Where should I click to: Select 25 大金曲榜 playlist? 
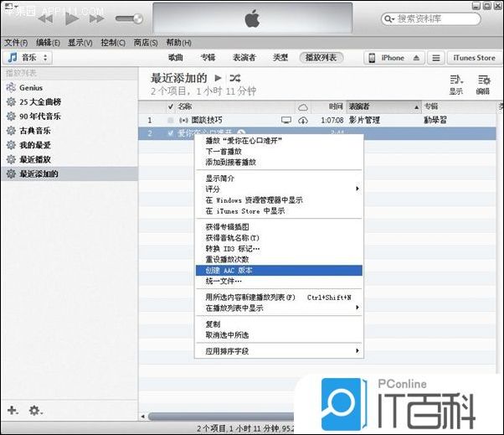(x=69, y=102)
